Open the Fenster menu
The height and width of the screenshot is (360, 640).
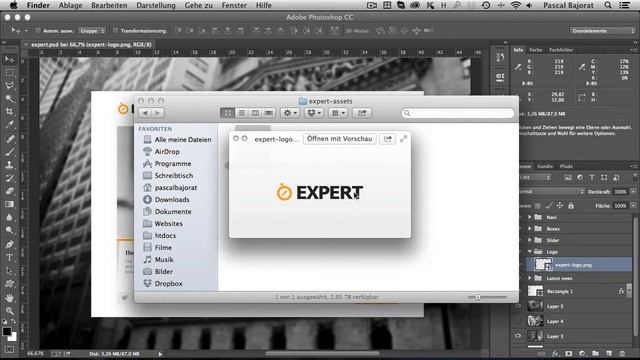pyautogui.click(x=234, y=5)
